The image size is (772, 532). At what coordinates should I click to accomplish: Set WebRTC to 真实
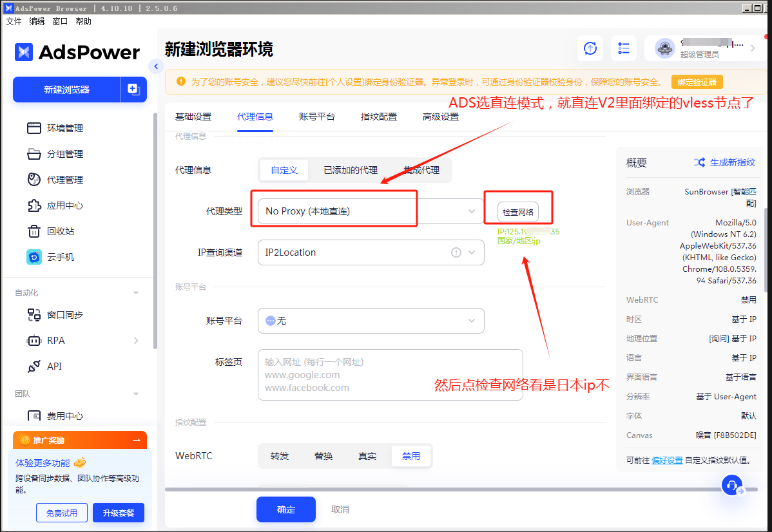click(x=367, y=455)
